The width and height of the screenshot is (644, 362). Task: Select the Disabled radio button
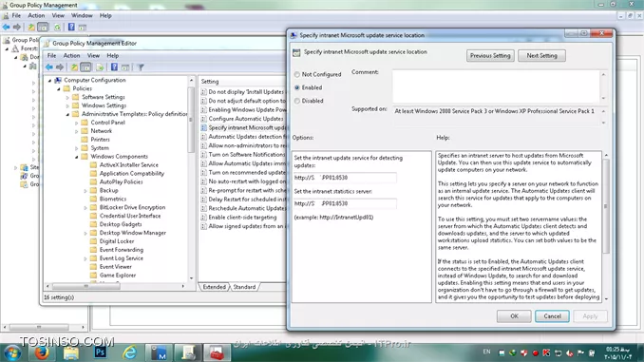[x=297, y=101]
